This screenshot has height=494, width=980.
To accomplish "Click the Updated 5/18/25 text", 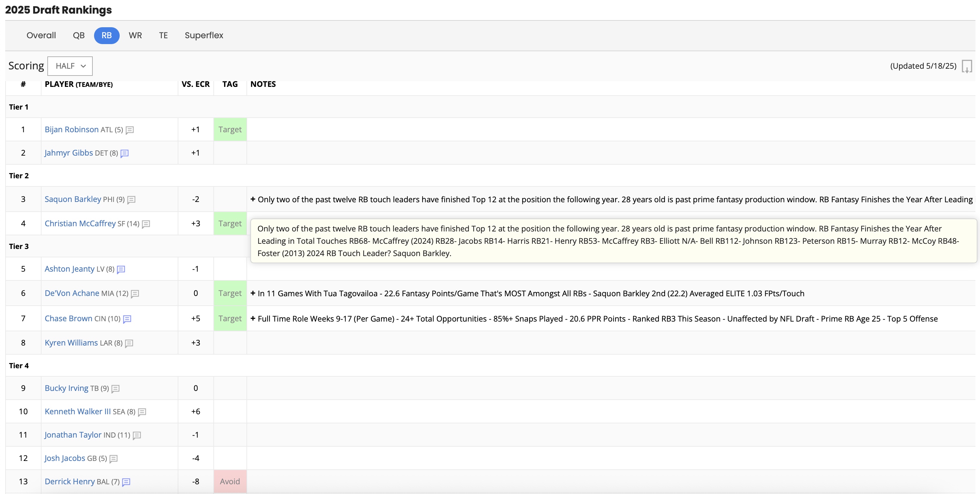I will pos(923,66).
